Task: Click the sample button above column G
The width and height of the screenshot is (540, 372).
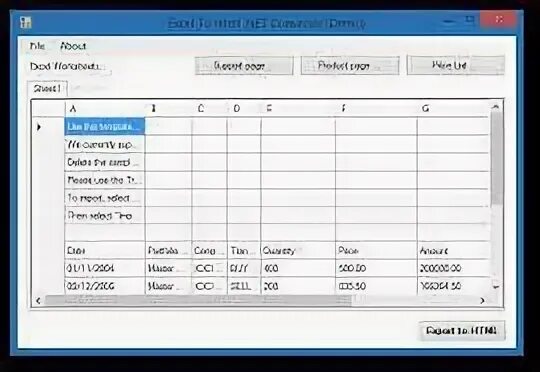Action: [x=456, y=65]
